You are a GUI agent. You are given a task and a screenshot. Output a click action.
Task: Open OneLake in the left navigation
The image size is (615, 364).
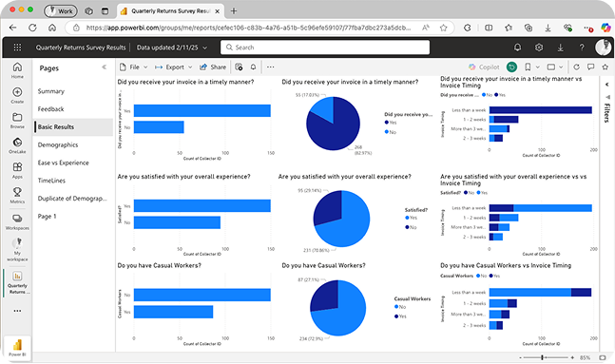tap(17, 145)
